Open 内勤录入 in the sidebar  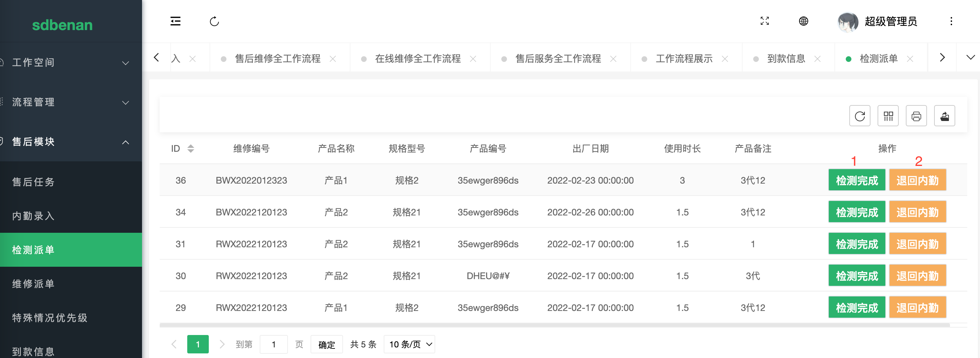click(x=71, y=216)
